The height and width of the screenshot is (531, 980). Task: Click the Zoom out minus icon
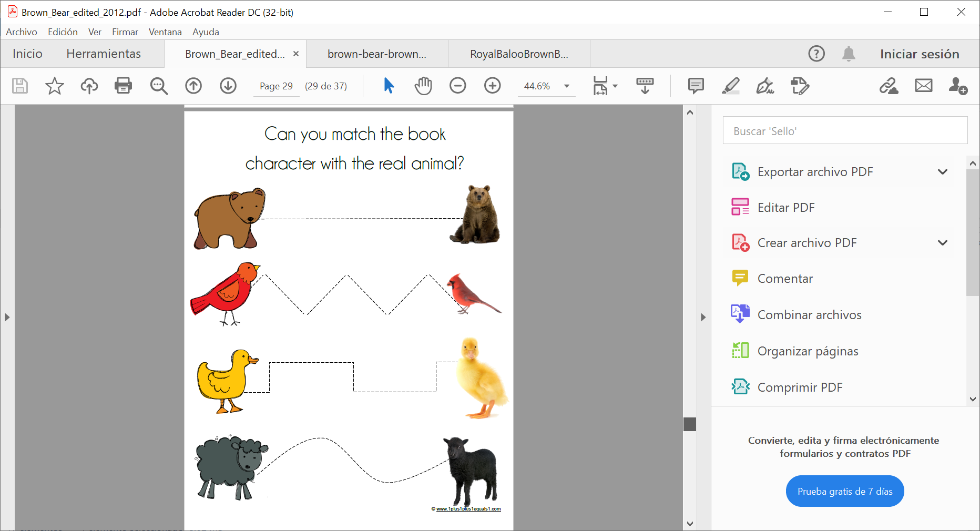tap(457, 86)
